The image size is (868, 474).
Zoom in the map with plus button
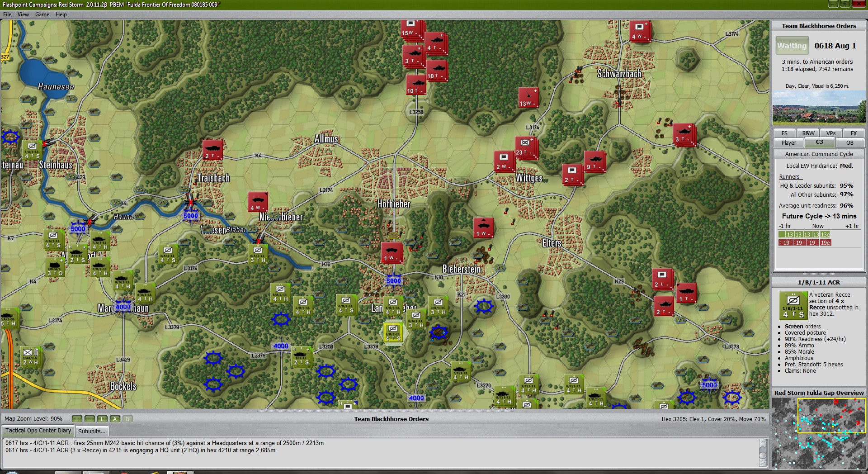(77, 419)
